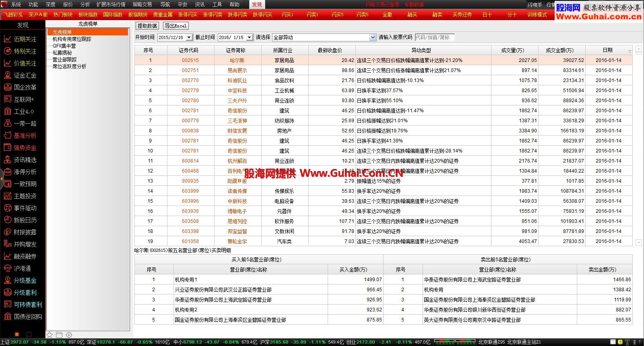The height and width of the screenshot is (346, 644).
Task: Click the 贵重金属 toolbar button
Action: (163, 14)
